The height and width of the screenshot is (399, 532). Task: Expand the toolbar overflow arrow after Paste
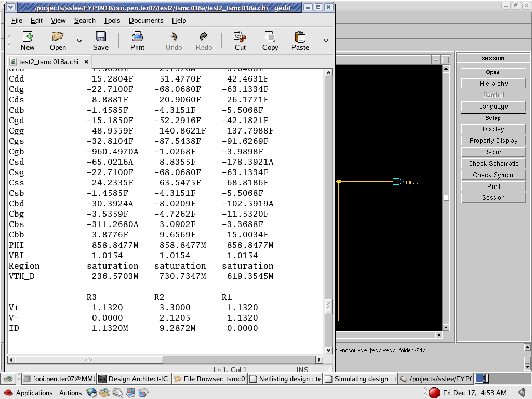click(326, 41)
